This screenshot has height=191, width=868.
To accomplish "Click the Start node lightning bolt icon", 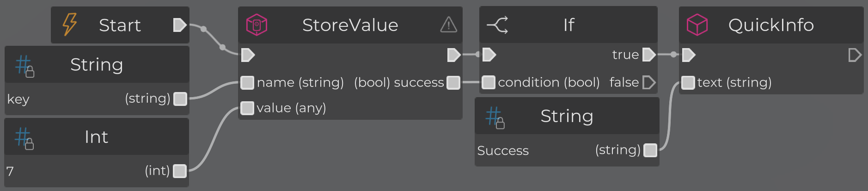I will click(70, 25).
